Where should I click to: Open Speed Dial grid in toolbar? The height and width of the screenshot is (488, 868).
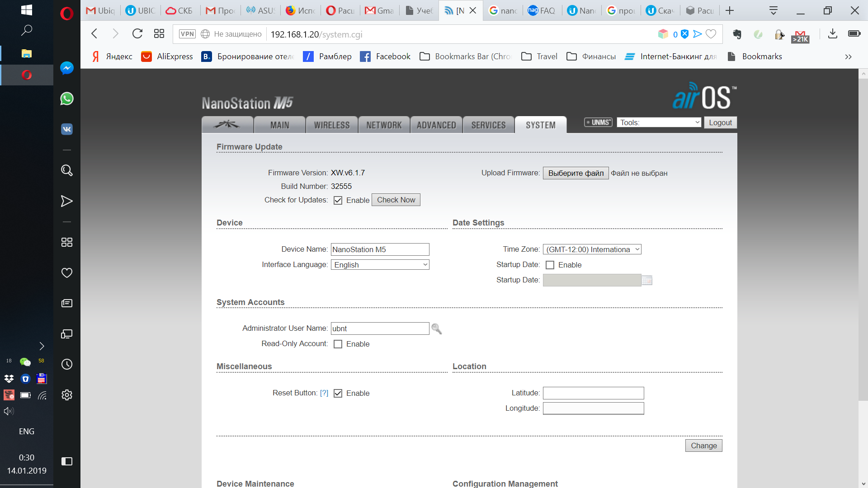159,34
